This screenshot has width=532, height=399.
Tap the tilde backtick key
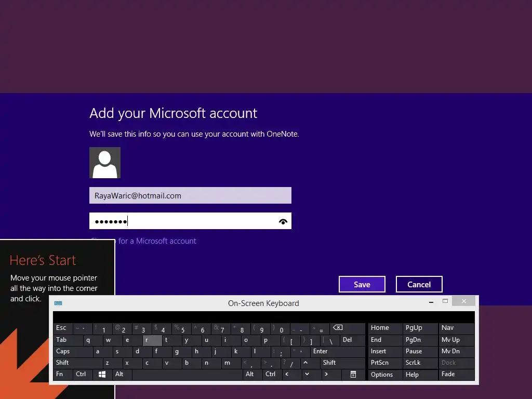click(x=83, y=328)
